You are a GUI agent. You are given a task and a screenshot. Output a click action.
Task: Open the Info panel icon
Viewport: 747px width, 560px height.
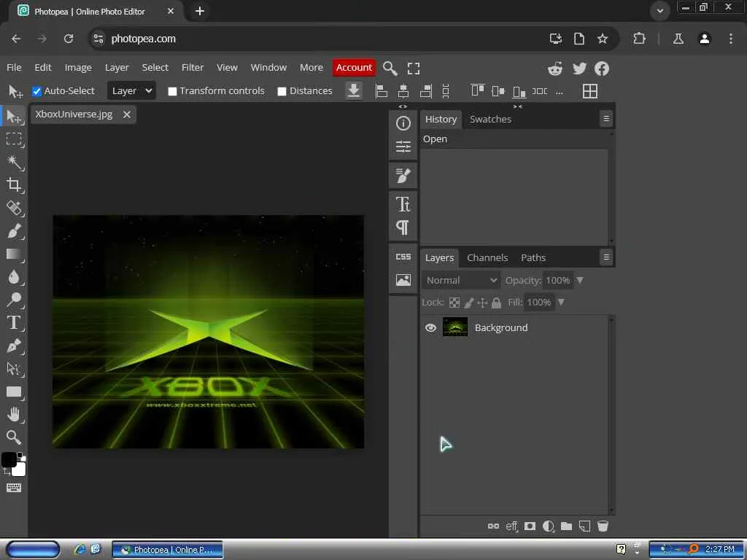coord(403,123)
